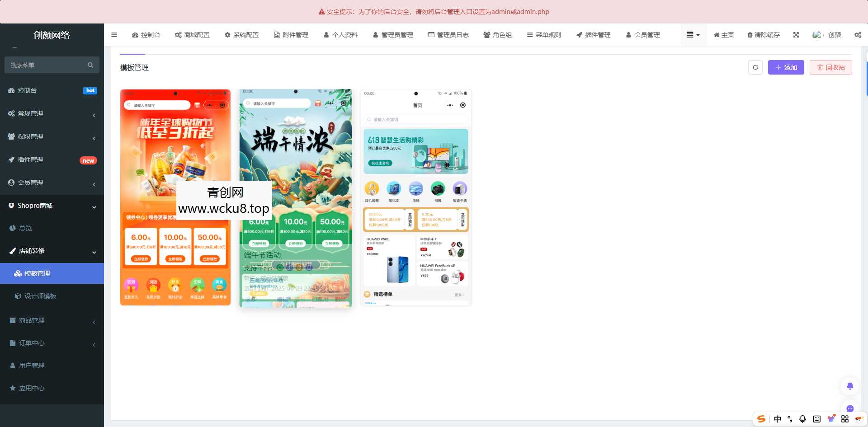Open the list dropdown left of 主页
Viewport: 868px width, 427px height.
[x=693, y=35]
